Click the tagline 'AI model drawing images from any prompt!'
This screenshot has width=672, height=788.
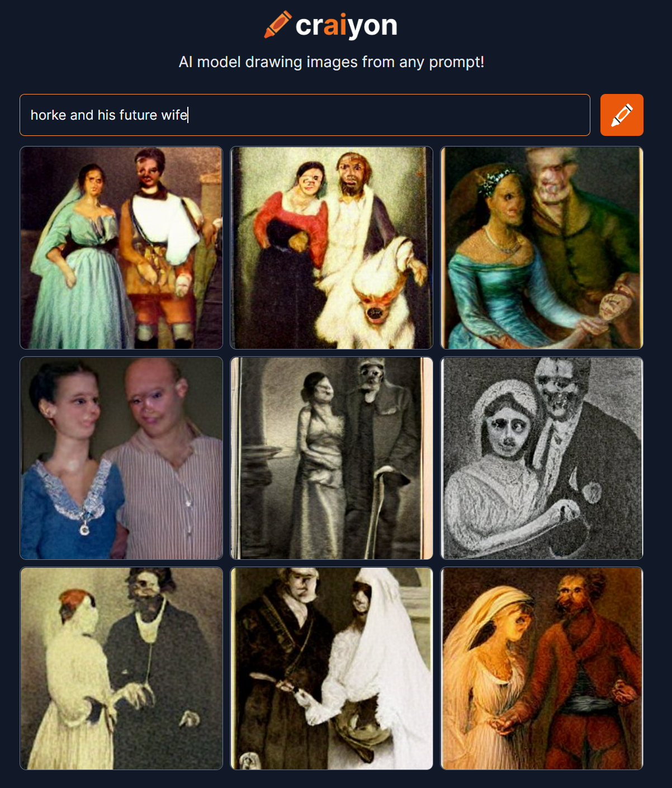coord(332,62)
